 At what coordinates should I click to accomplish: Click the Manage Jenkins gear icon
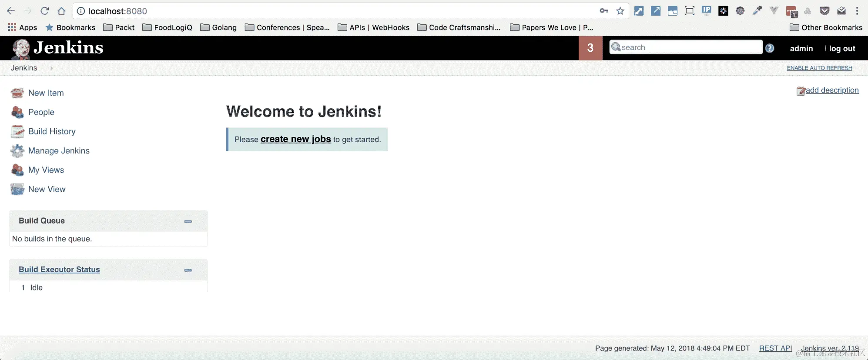pyautogui.click(x=17, y=150)
